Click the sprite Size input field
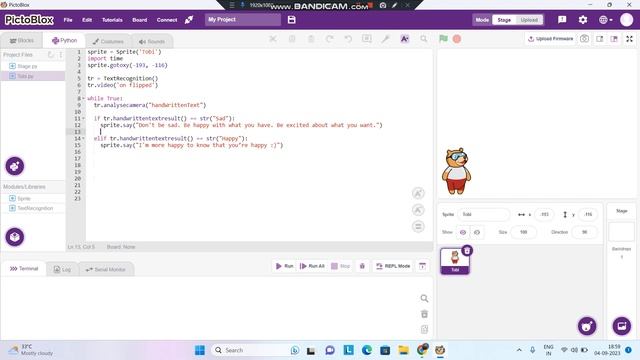Image resolution: width=640 pixels, height=360 pixels. pyautogui.click(x=523, y=232)
